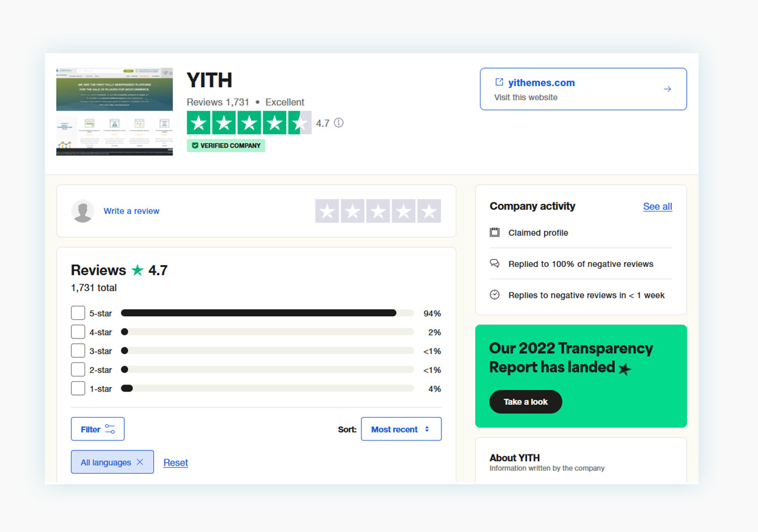
Task: Select the fourth empty rating star
Action: point(403,211)
